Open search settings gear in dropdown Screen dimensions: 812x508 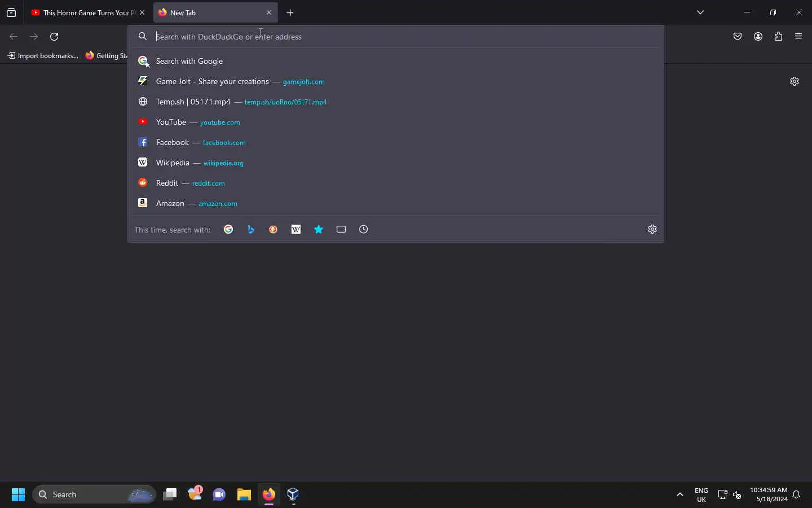tap(653, 229)
